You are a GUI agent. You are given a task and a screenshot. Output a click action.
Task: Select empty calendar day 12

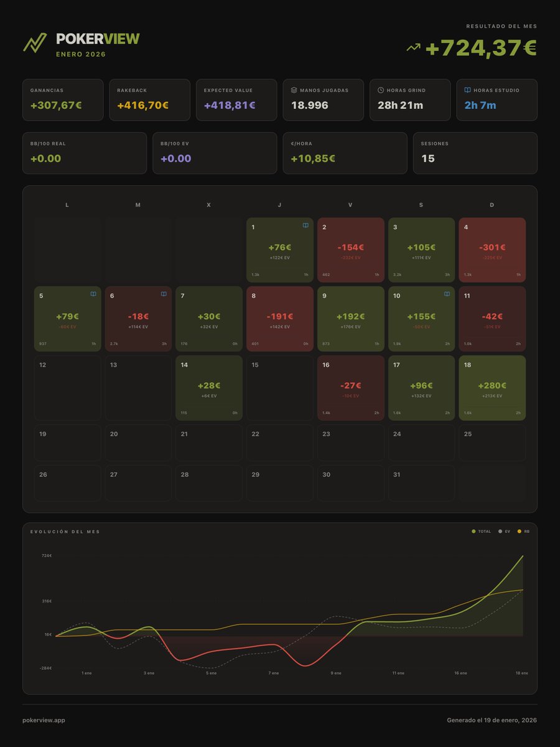pyautogui.click(x=68, y=388)
